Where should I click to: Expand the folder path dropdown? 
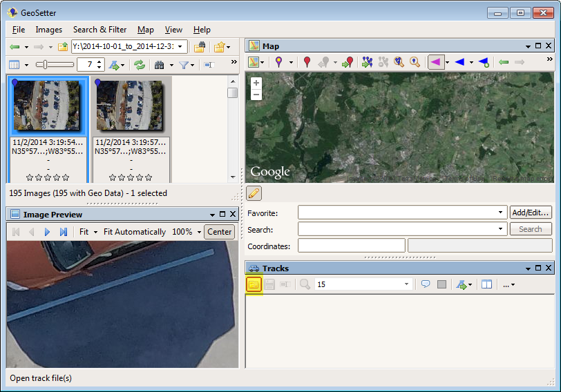coord(181,47)
